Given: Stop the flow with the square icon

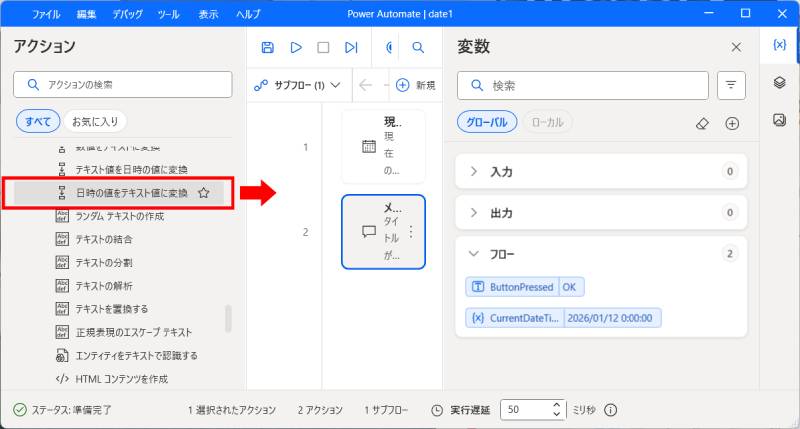Looking at the screenshot, I should 323,47.
